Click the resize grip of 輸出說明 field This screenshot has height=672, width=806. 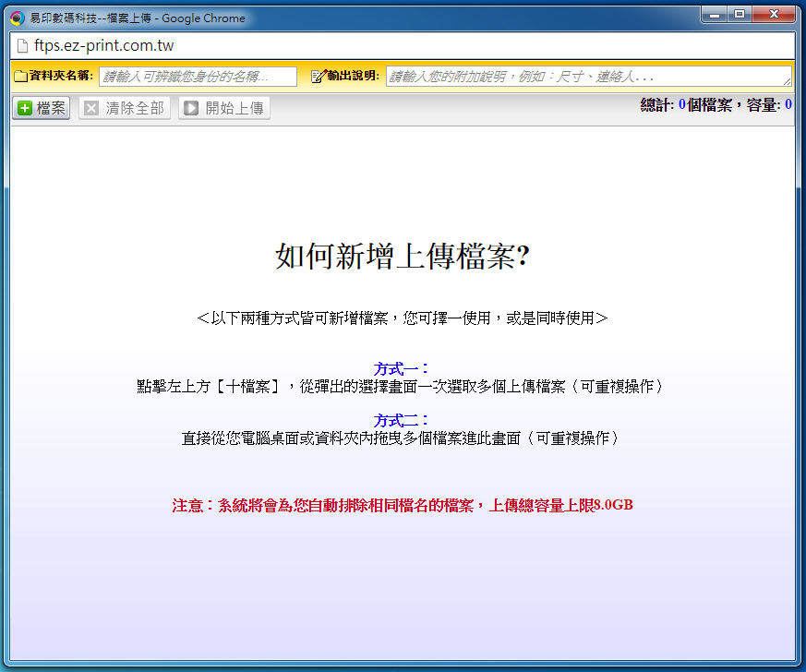pyautogui.click(x=788, y=83)
